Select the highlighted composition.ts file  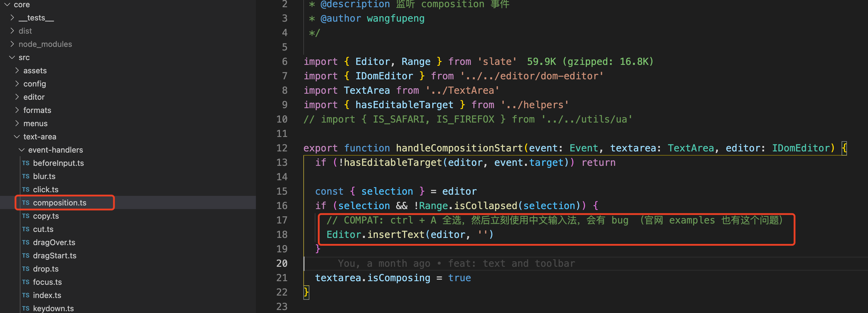[60, 202]
